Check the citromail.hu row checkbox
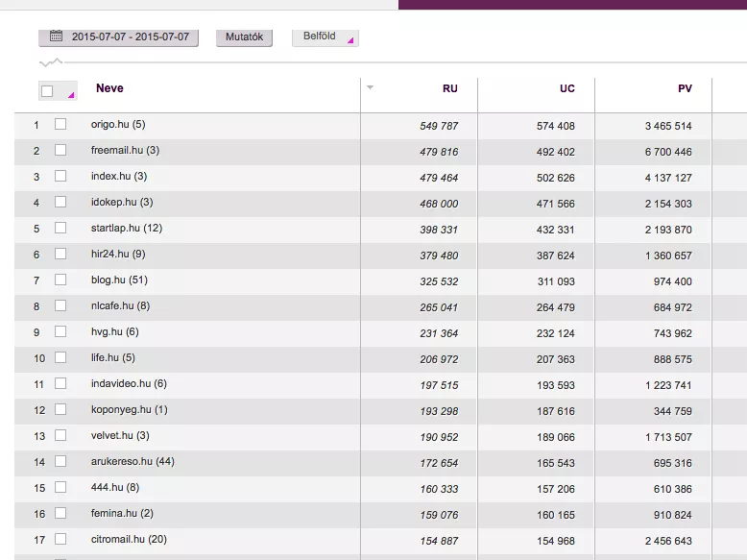Screen dimensions: 747x560 (x=60, y=539)
